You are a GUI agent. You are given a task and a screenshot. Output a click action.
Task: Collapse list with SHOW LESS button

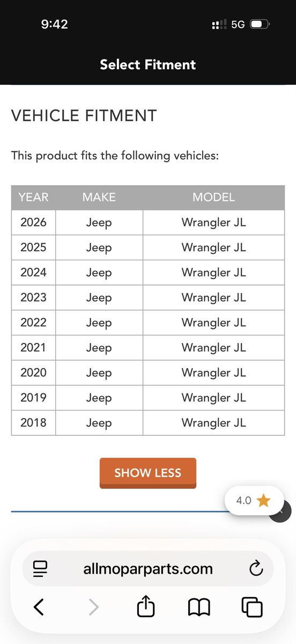click(x=148, y=473)
